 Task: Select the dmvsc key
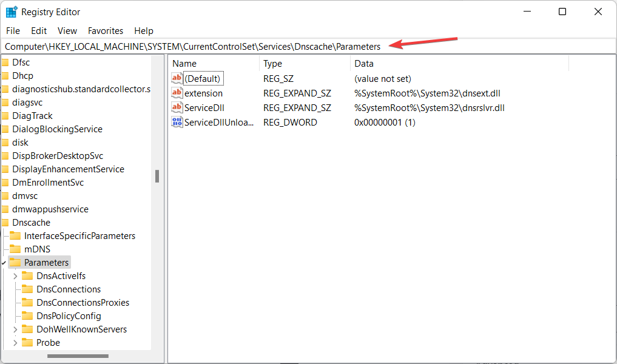[25, 196]
